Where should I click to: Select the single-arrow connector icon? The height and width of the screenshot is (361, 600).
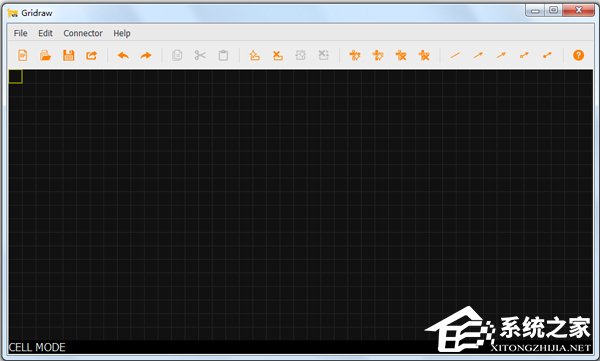click(x=478, y=56)
